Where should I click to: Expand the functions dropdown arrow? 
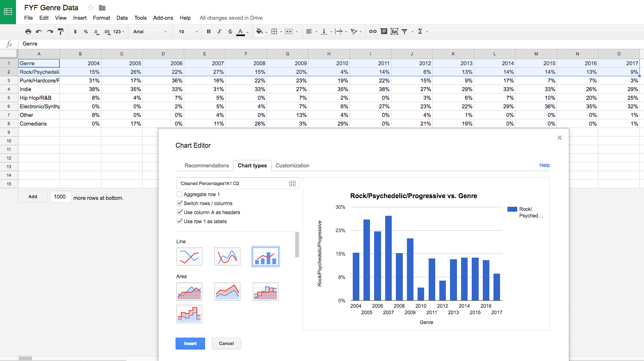tap(427, 32)
